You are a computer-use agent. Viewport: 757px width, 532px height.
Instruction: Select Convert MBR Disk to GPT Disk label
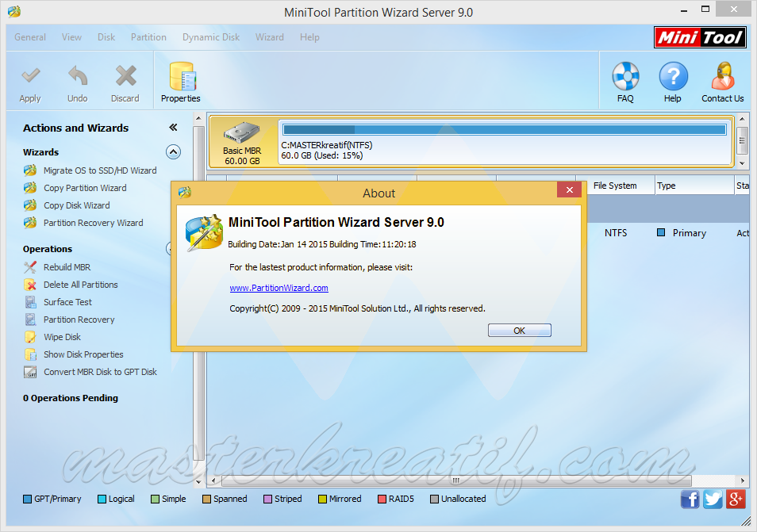(100, 372)
